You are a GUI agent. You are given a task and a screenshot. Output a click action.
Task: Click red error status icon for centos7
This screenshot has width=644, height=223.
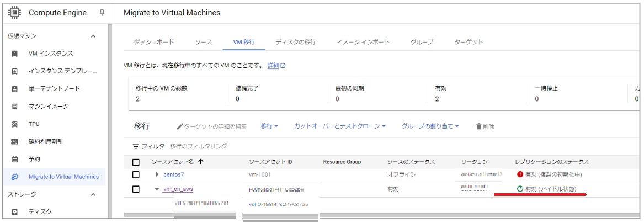(x=520, y=174)
